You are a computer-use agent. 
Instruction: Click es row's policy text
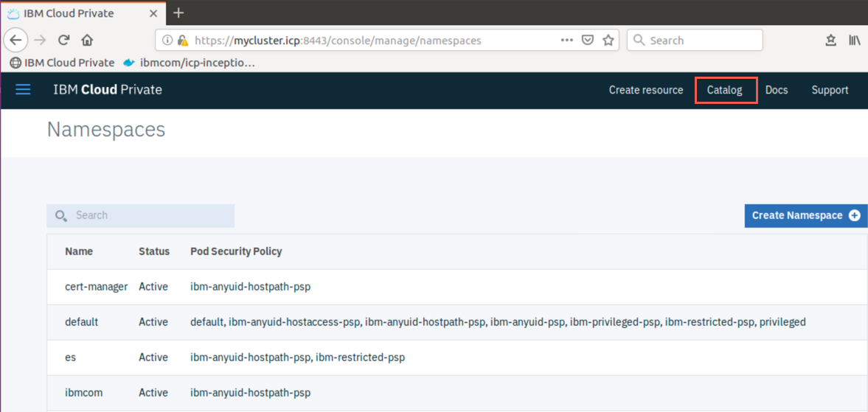297,357
